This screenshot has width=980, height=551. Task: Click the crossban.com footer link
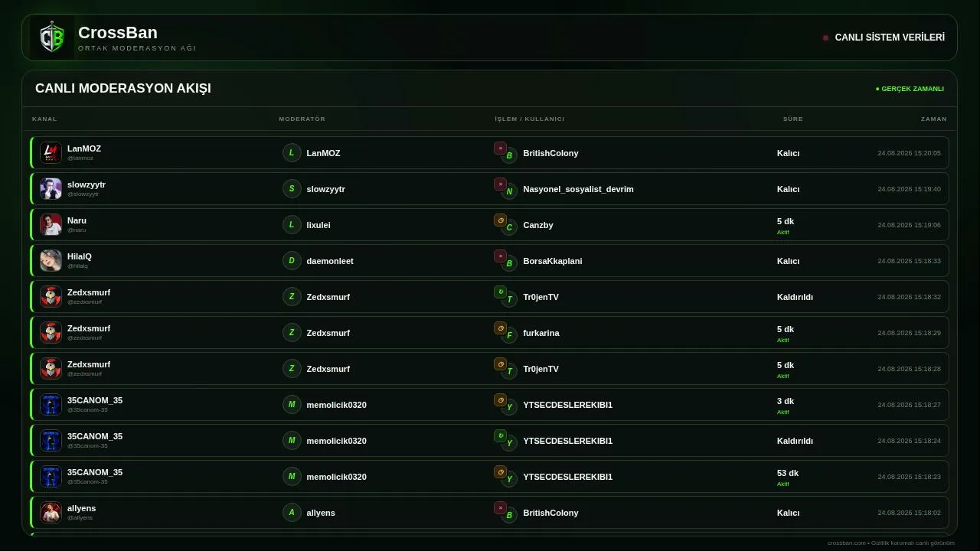tap(846, 543)
